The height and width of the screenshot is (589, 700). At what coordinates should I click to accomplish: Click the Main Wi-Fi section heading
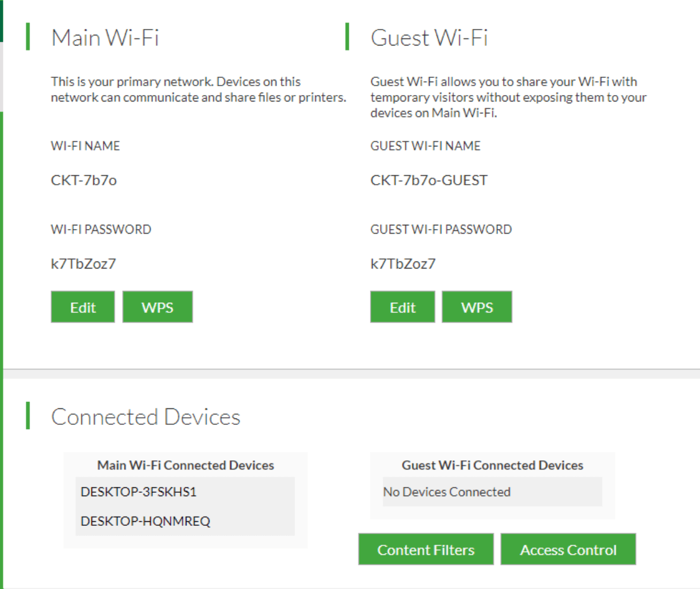click(105, 38)
